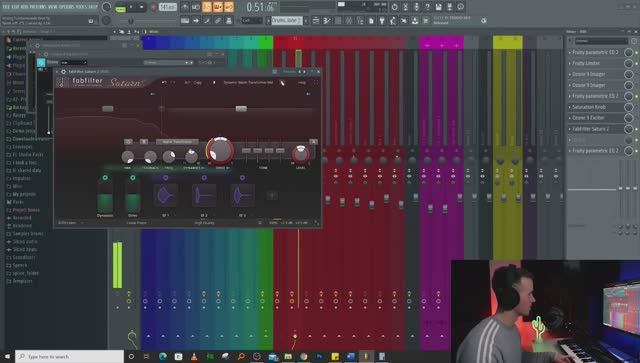Open the FILE menu
This screenshot has width=640, height=363.
click(6, 7)
